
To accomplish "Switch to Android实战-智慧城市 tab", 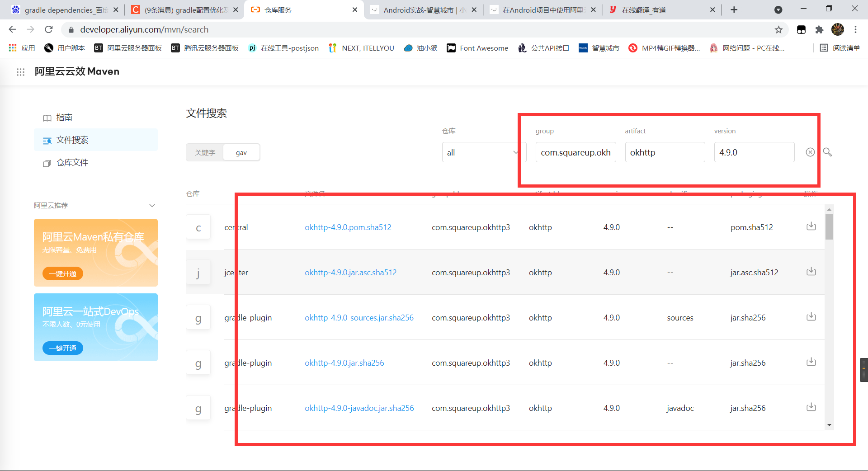I will pyautogui.click(x=423, y=10).
